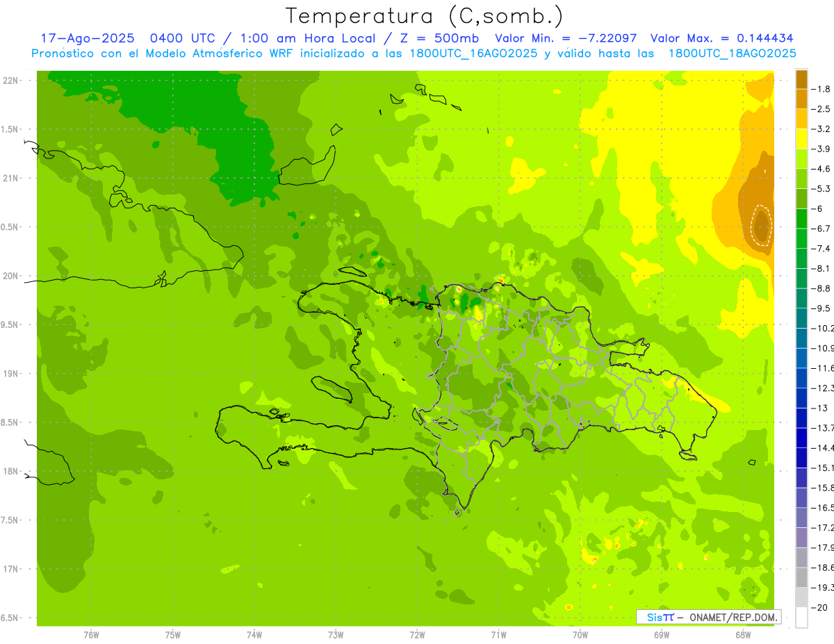The height and width of the screenshot is (644, 834).
Task: Click the '22N' latitude label
Action: [x=11, y=81]
